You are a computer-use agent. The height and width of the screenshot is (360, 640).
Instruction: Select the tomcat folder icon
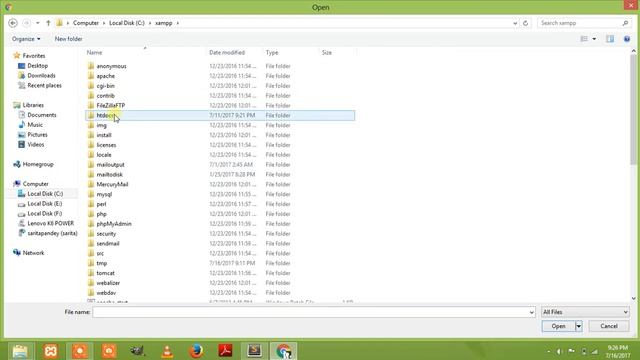(x=91, y=273)
